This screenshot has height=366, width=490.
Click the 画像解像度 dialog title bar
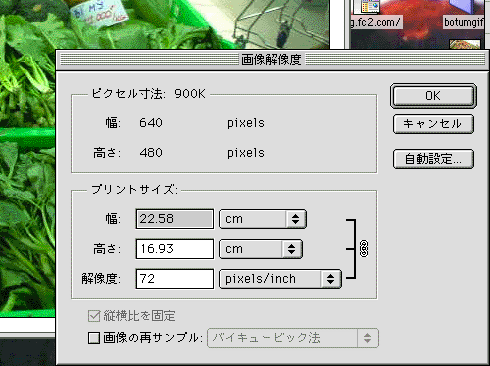click(272, 60)
